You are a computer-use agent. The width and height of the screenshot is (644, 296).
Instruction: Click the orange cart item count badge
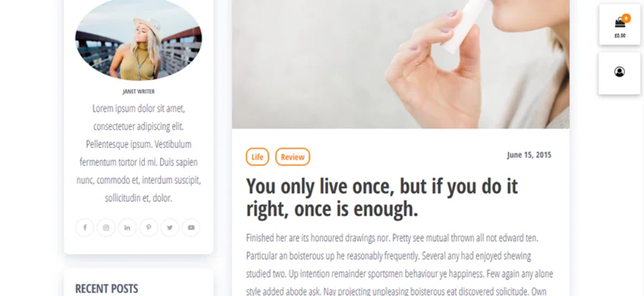tap(626, 18)
